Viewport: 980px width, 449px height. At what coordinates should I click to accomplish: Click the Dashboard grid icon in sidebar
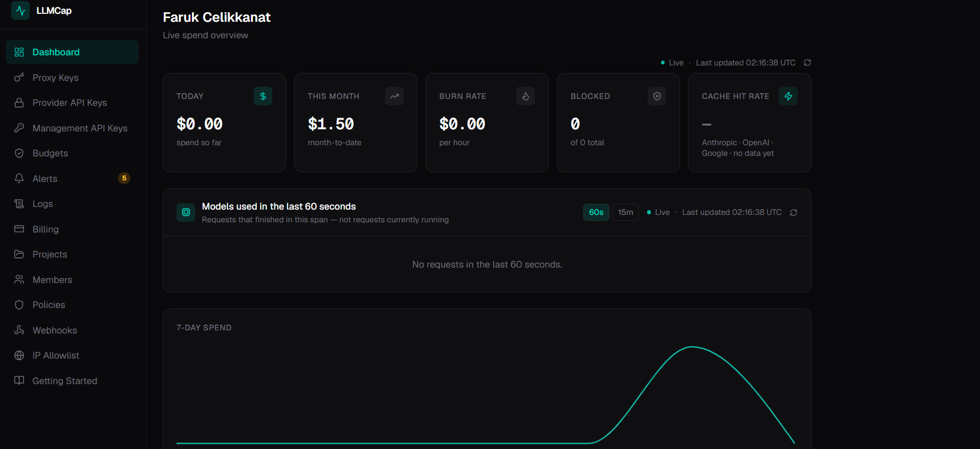coord(19,52)
